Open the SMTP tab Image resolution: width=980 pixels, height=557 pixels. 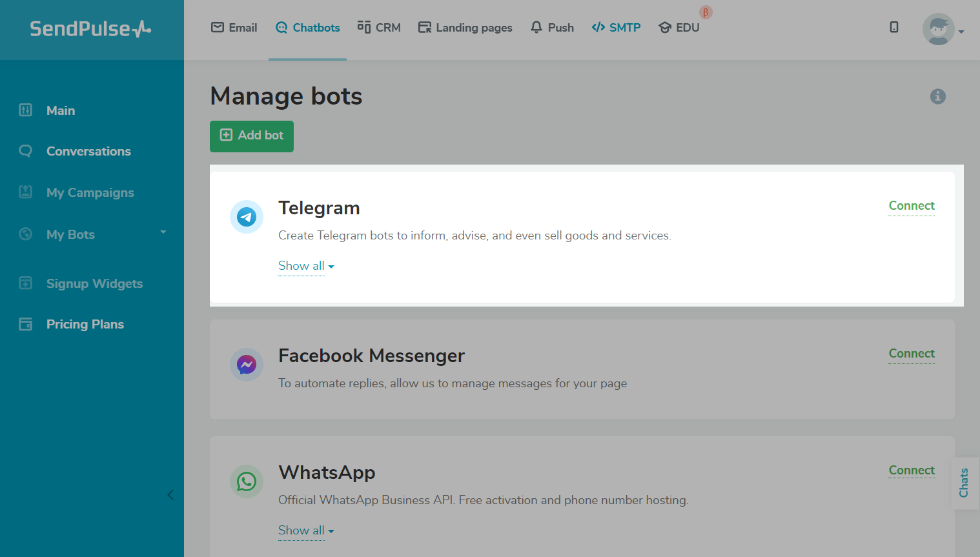616,28
